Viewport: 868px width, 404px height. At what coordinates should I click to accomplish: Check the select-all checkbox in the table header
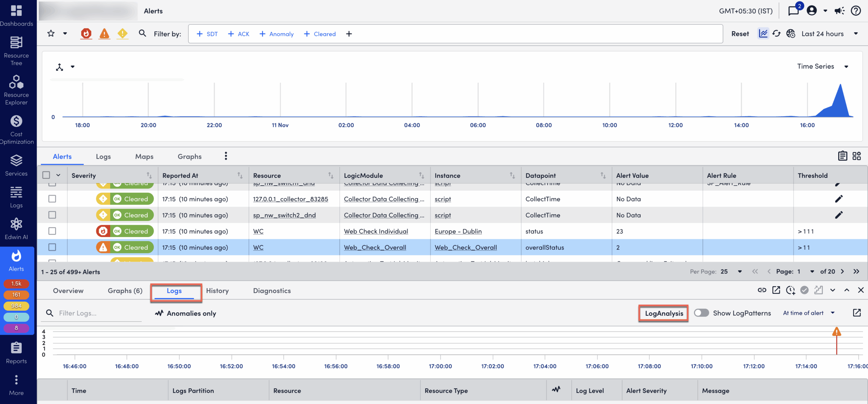coord(46,175)
